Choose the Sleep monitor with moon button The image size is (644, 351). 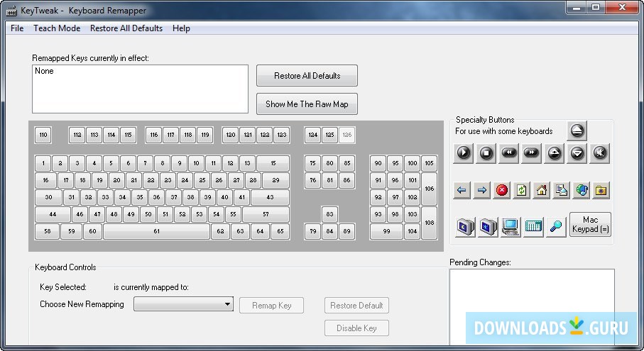465,227
